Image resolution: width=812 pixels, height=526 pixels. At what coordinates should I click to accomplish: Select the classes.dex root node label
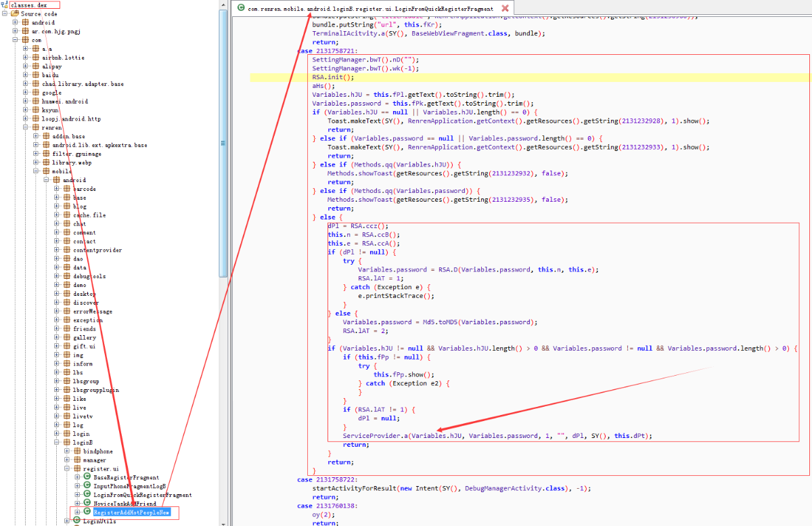click(28, 5)
